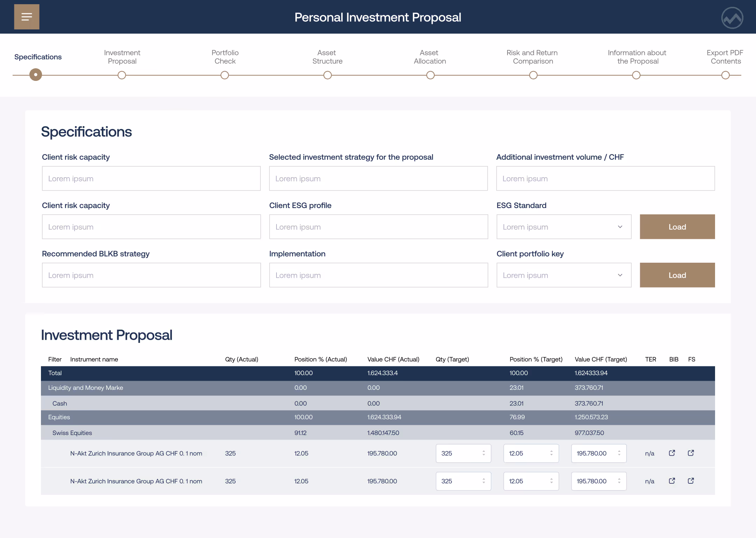The width and height of the screenshot is (756, 538).
Task: Click the Additional investment volume CHF field
Action: coord(605,179)
